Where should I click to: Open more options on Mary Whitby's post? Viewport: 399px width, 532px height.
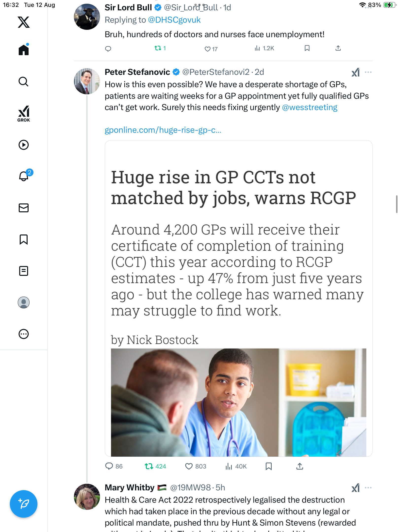point(368,488)
